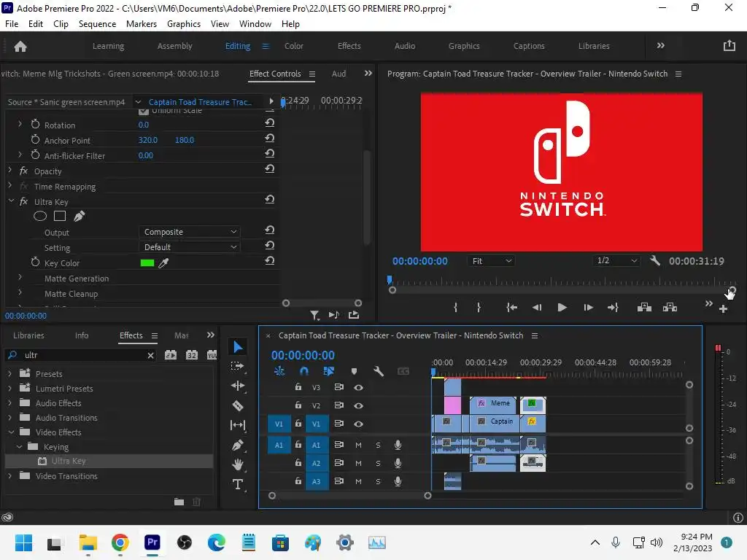Reset Rotation parameter
Viewport: 747px width, 560px height.
[x=270, y=122]
